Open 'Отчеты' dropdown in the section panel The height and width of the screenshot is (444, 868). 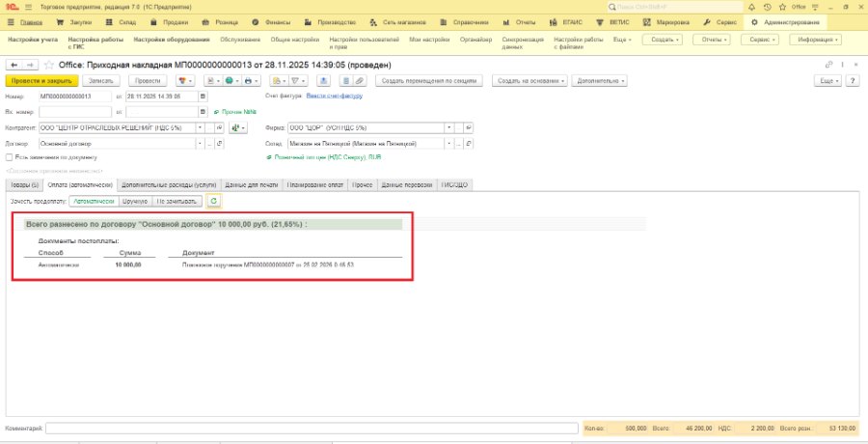pos(712,40)
